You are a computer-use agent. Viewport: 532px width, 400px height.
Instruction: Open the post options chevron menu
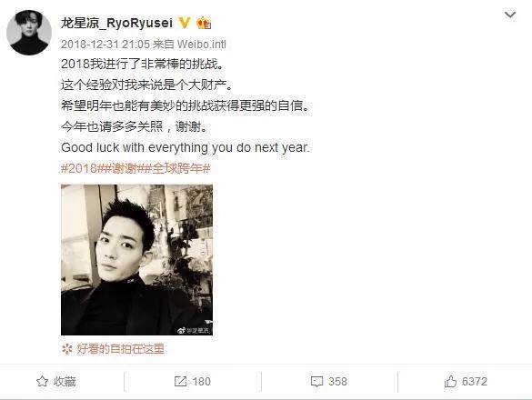point(510,15)
